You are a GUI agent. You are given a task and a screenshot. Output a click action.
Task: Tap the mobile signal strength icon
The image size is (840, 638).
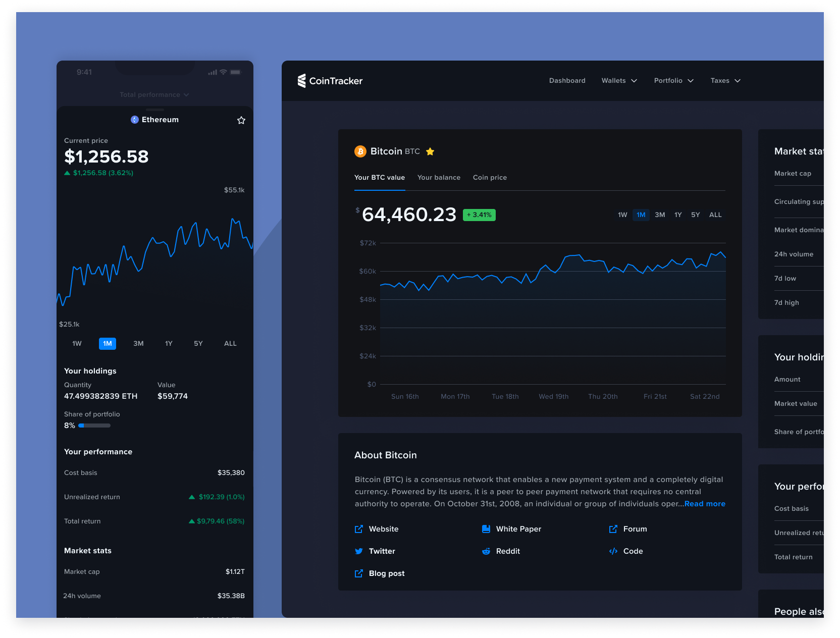pos(213,72)
